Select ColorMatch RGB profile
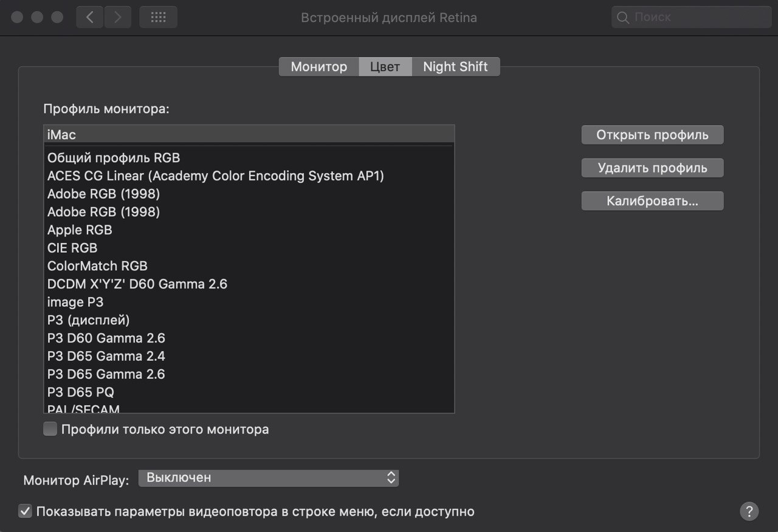The image size is (778, 532). point(249,266)
